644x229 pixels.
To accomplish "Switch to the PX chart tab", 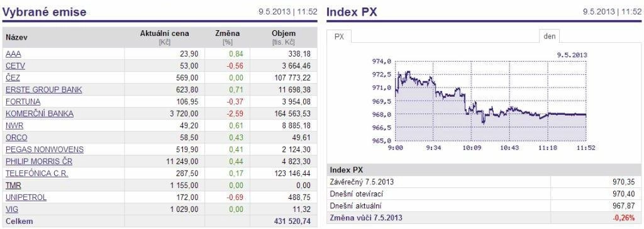I will click(339, 36).
